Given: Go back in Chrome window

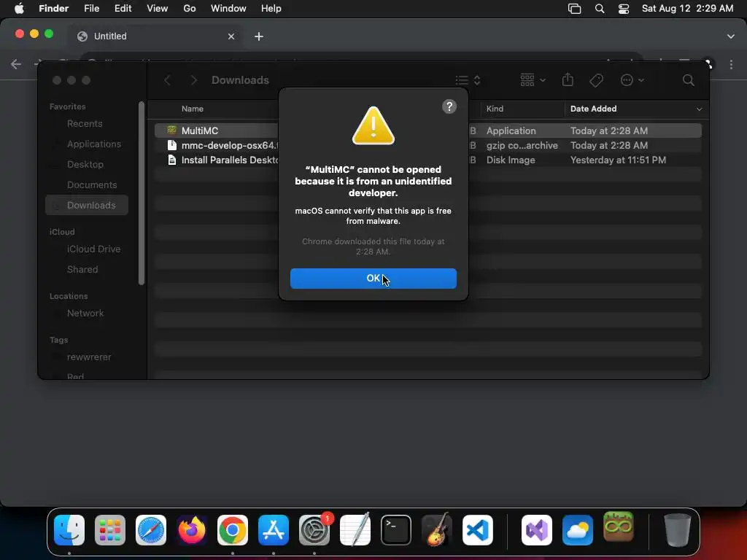Looking at the screenshot, I should click(16, 64).
